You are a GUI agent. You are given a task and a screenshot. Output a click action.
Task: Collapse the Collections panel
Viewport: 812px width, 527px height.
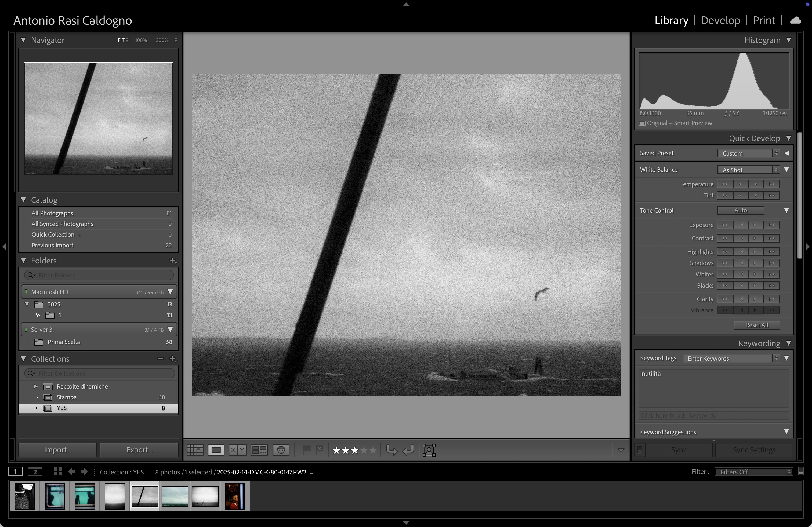(x=24, y=359)
